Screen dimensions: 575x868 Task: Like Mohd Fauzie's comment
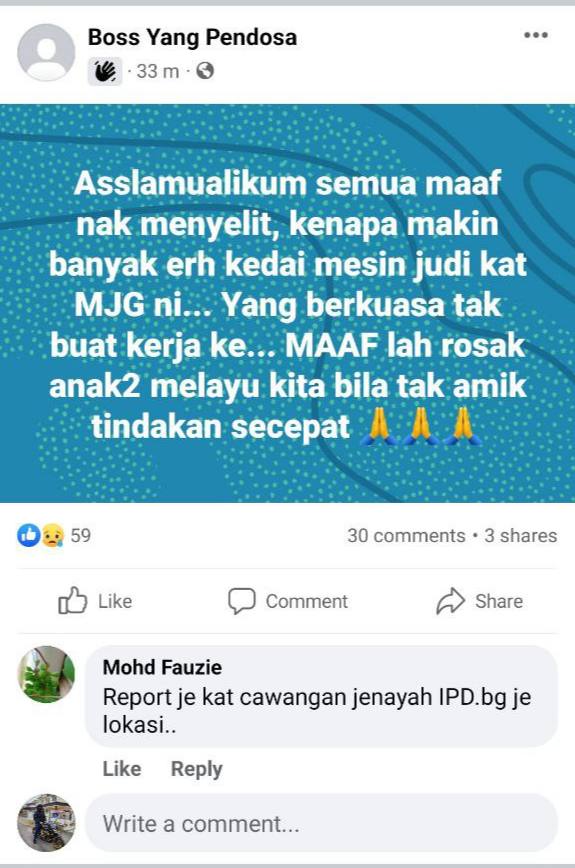[122, 768]
